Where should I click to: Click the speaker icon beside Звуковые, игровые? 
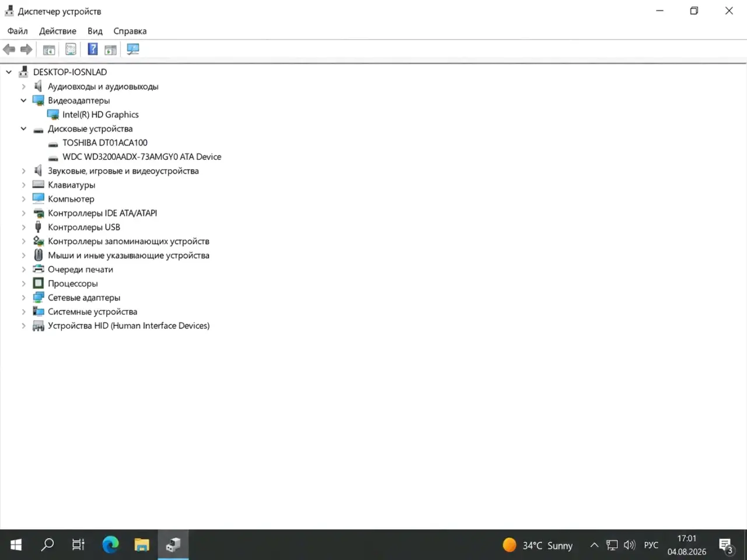point(38,170)
